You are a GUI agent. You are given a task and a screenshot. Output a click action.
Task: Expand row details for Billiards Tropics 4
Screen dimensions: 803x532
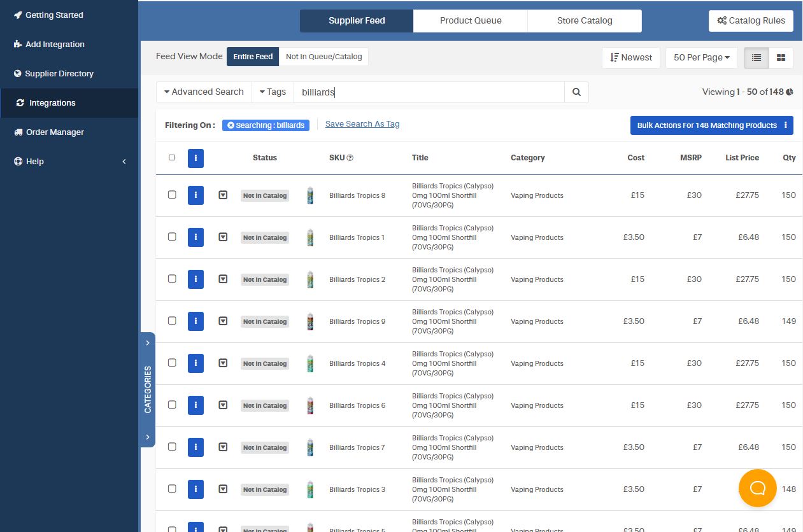223,363
